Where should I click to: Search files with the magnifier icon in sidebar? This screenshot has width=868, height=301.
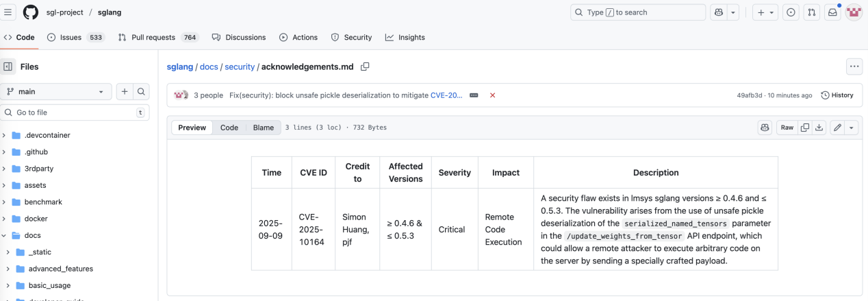141,92
